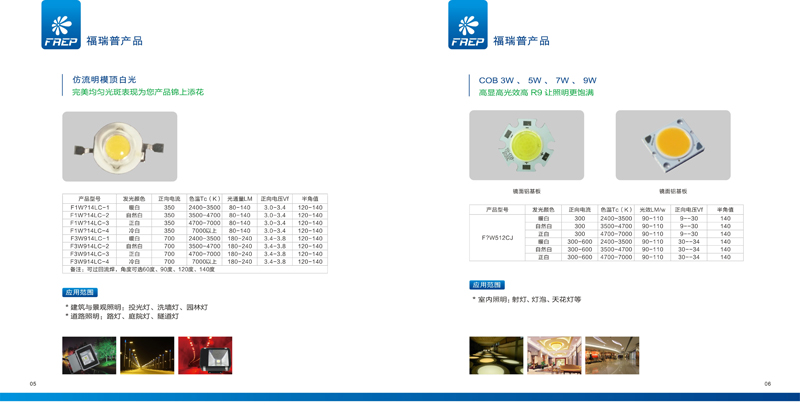
Task: Click the green floodlight building photo
Action: [89, 355]
